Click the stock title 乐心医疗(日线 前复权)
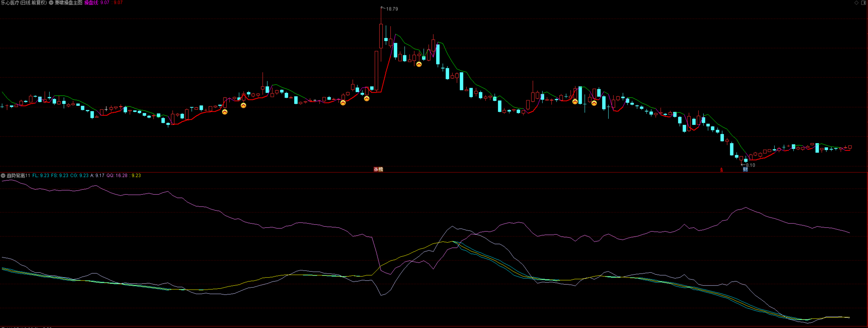Viewport: 868px width, 328px height. [24, 3]
